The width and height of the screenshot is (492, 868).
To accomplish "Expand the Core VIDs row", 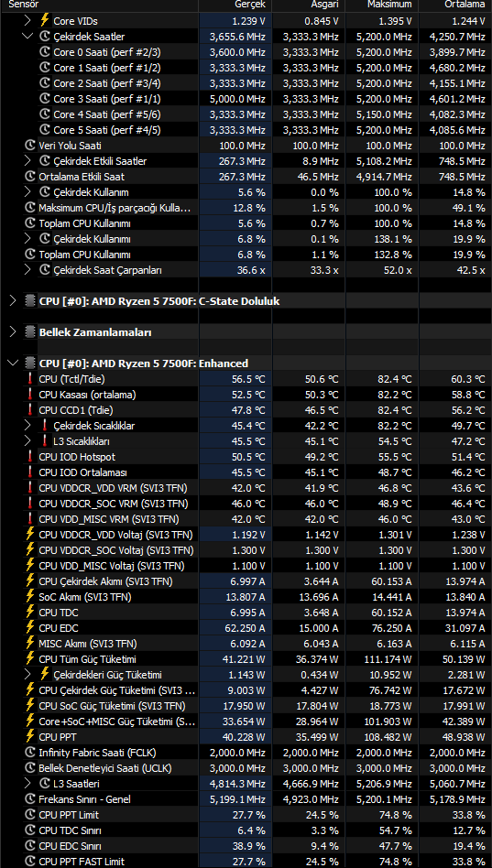I will pyautogui.click(x=27, y=21).
